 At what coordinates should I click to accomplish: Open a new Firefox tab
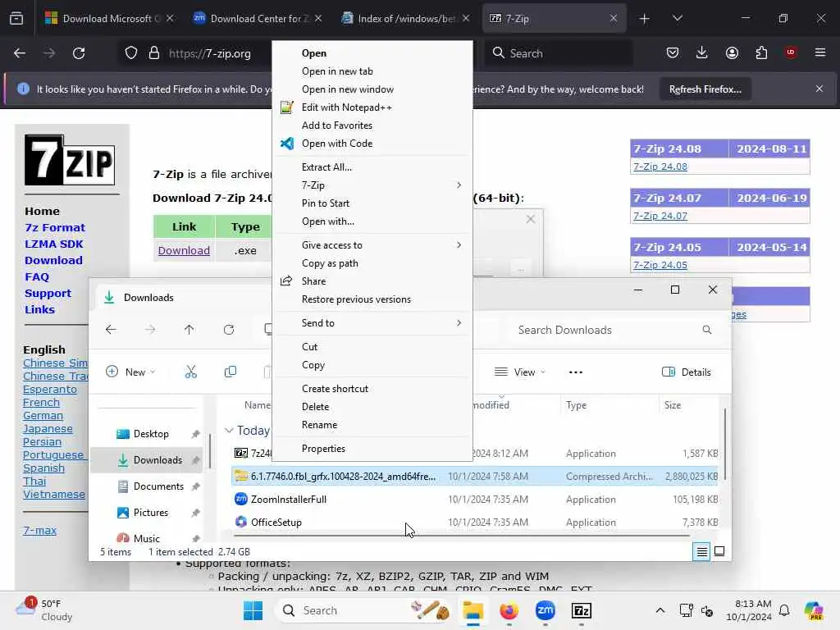[644, 19]
